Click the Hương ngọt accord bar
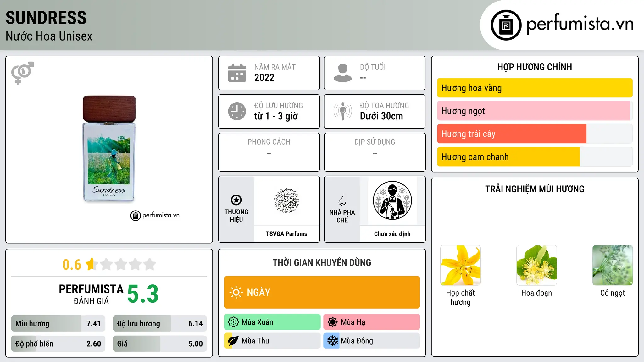 coord(535,111)
